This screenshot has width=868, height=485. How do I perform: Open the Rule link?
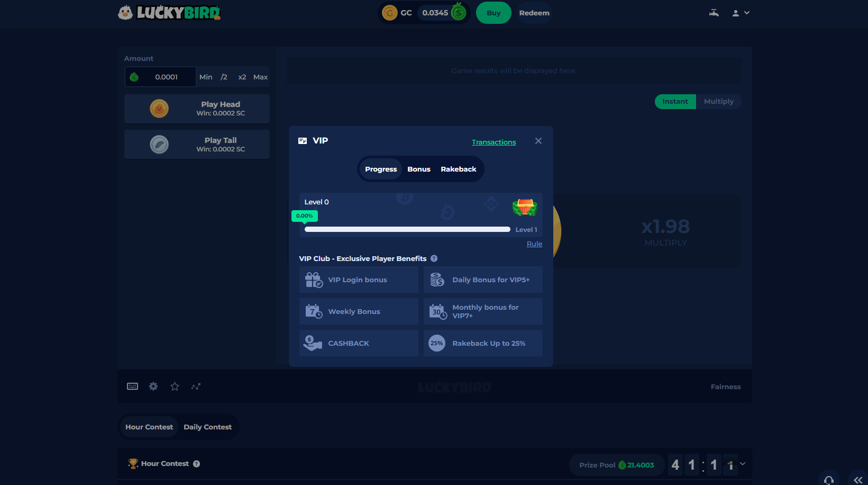(534, 244)
